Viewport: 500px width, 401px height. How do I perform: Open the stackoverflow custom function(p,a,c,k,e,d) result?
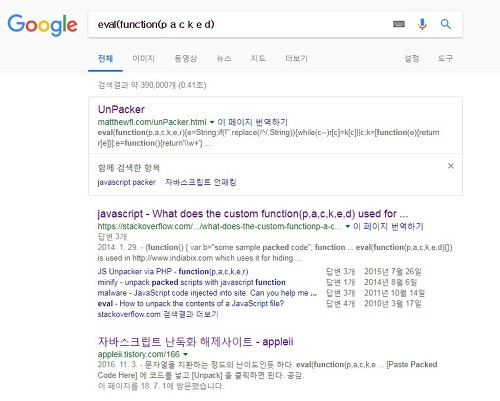pos(253,214)
